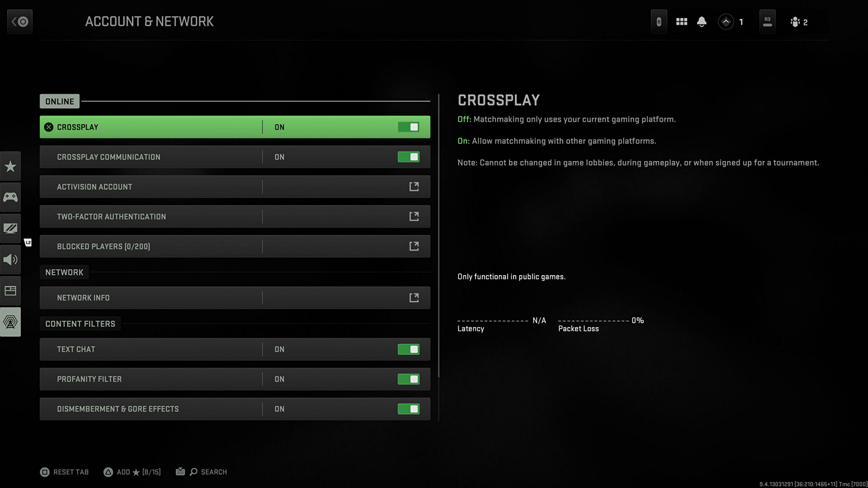Toggle Crossplay ON/OFF switch
Viewport: 868px width, 488px height.
click(x=409, y=127)
